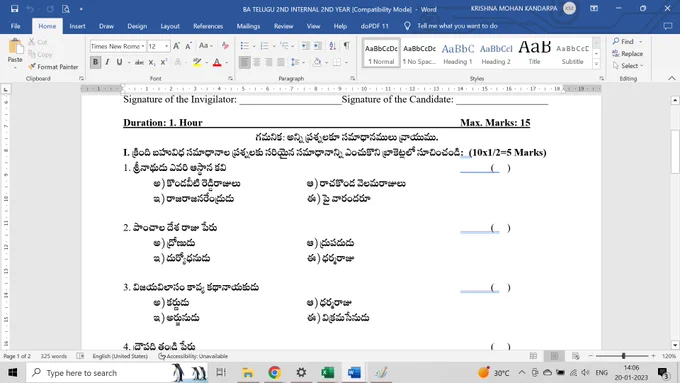Apply subscript formatting
Image resolution: width=680 pixels, height=383 pixels.
click(152, 62)
